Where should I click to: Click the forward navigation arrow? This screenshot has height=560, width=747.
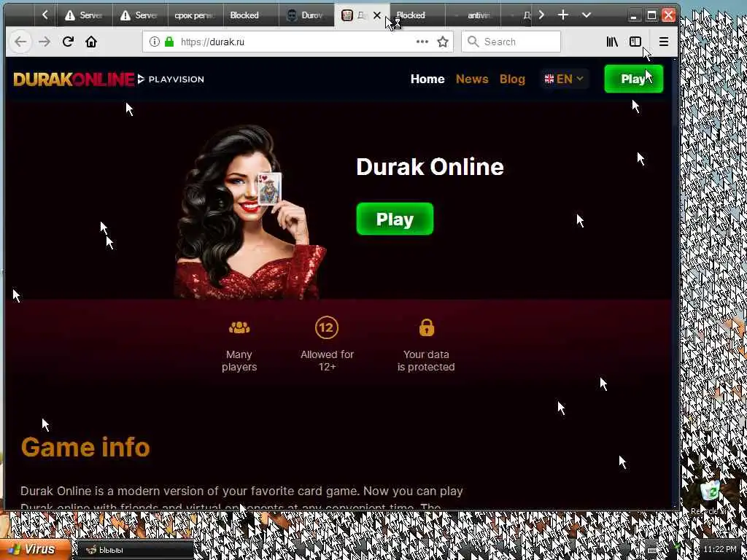pos(44,42)
